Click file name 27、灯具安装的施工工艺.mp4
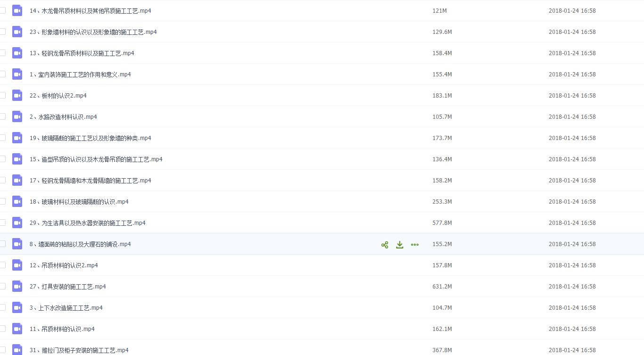This screenshot has width=644, height=355. 68,286
